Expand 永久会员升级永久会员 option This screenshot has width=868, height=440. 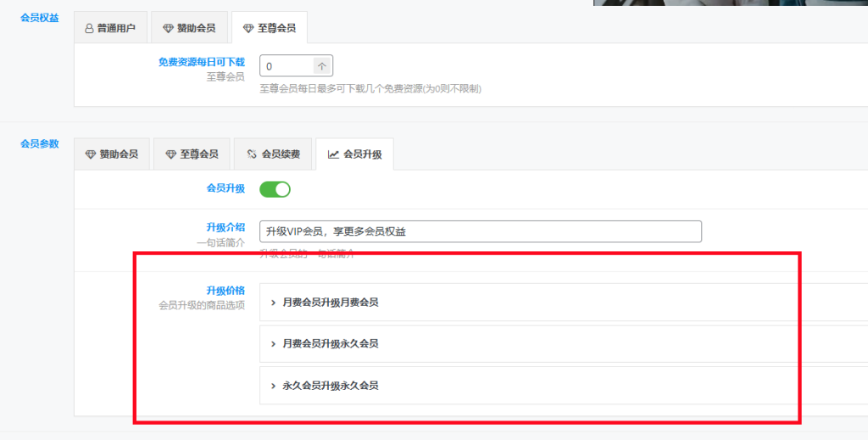[x=564, y=385]
